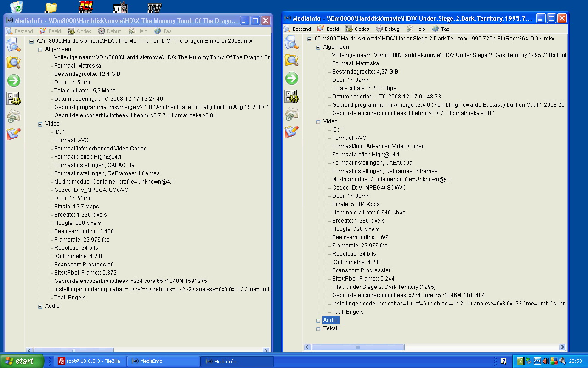
Task: Select the 'Bitrate: 13,7 Mbps' row in the Mummy window
Action: (x=77, y=207)
